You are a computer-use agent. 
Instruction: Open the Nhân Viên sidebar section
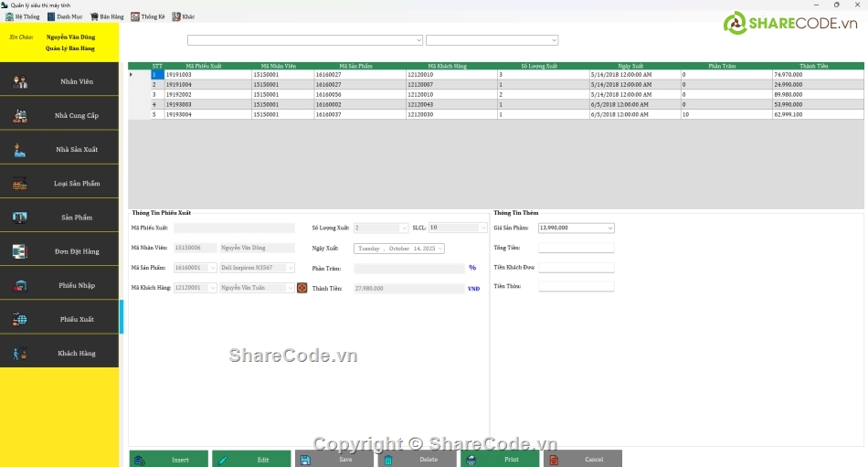coord(59,81)
